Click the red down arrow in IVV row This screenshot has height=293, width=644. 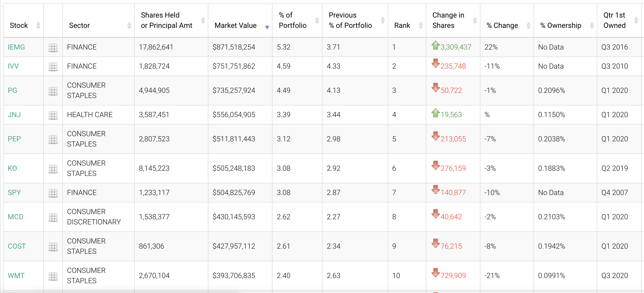435,63
